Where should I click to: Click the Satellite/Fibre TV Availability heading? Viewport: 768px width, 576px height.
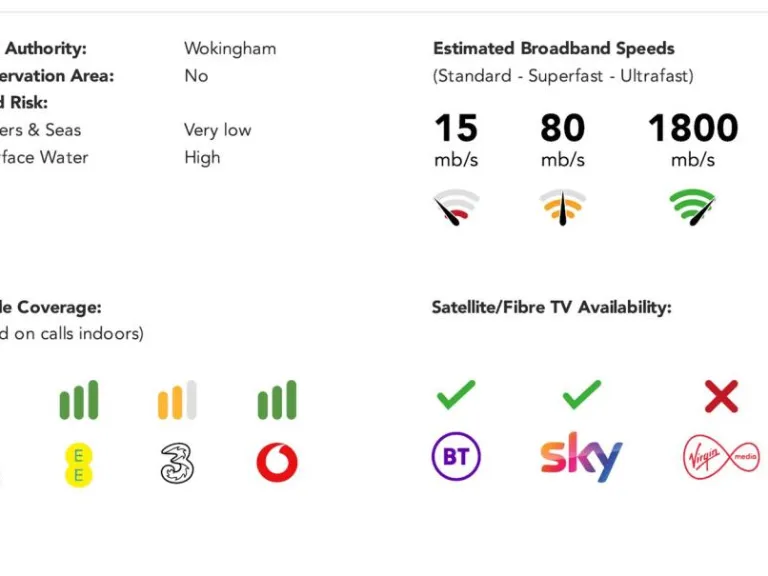tap(551, 307)
